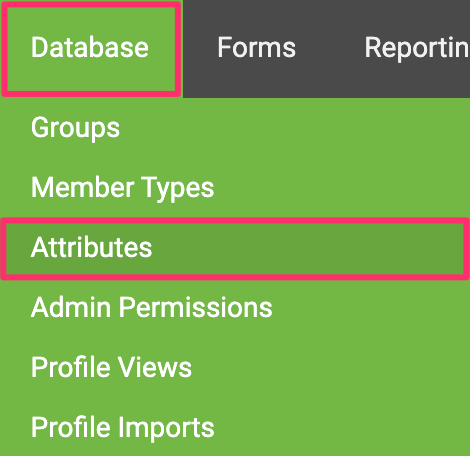Image resolution: width=470 pixels, height=456 pixels.
Task: Edit Admin Permissions settings
Action: tap(152, 307)
